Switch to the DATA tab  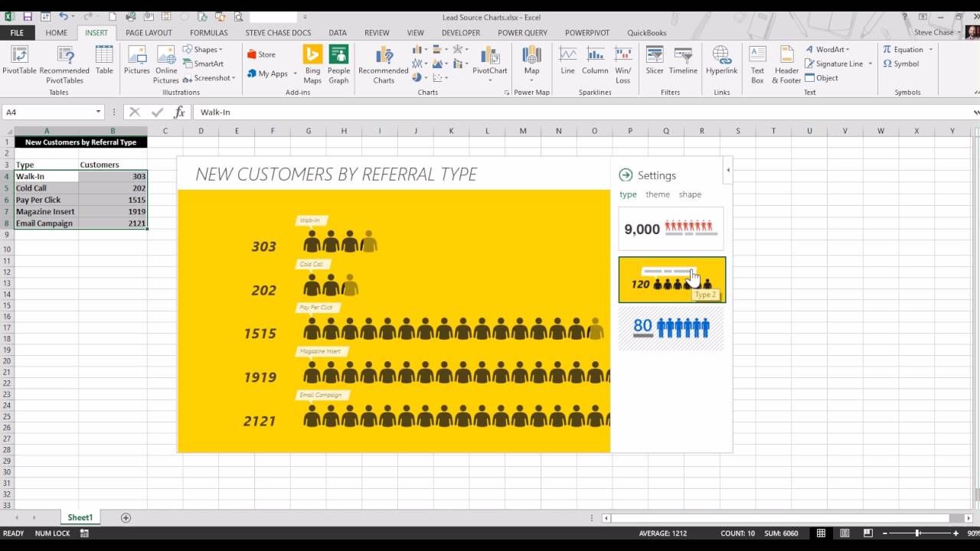[338, 33]
